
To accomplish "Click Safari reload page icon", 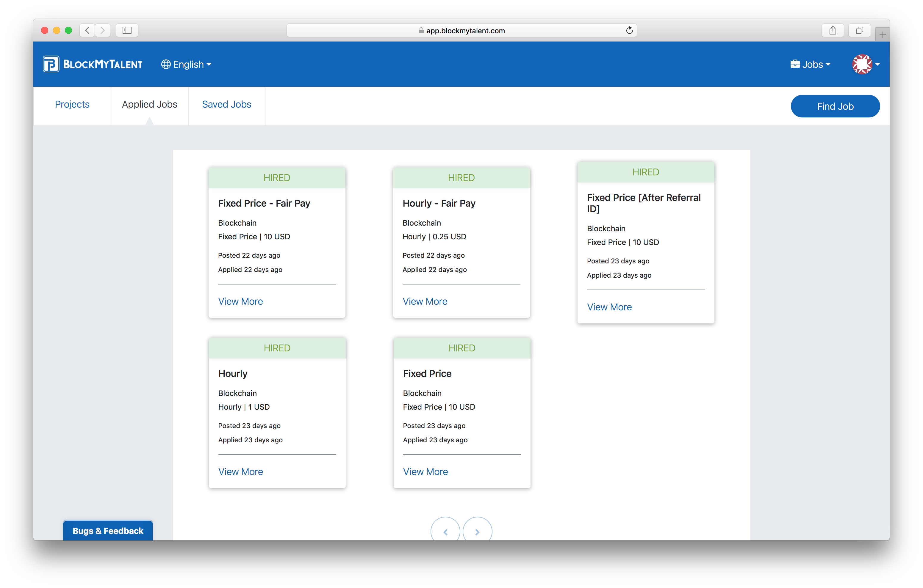I will point(629,30).
